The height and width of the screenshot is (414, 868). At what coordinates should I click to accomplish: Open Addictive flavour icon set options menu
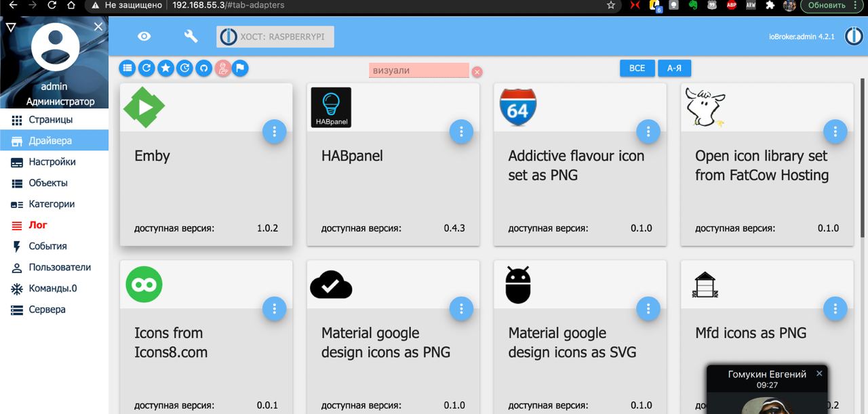(x=648, y=131)
